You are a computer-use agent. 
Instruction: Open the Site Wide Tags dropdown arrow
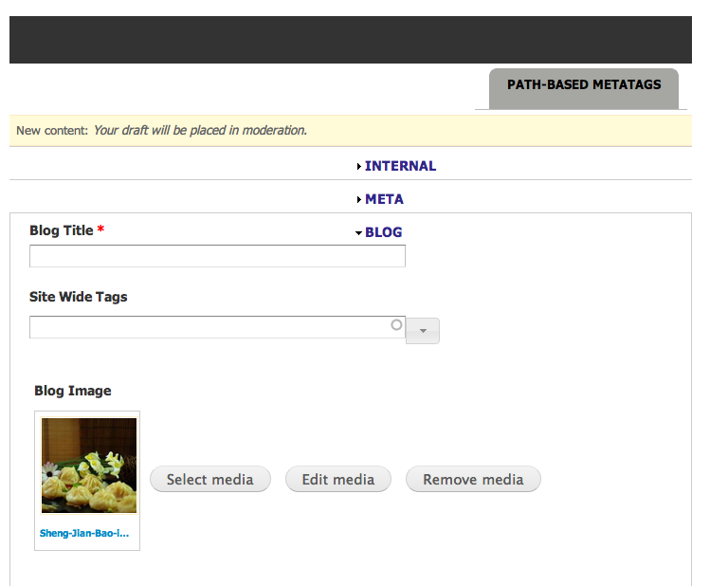tap(423, 331)
